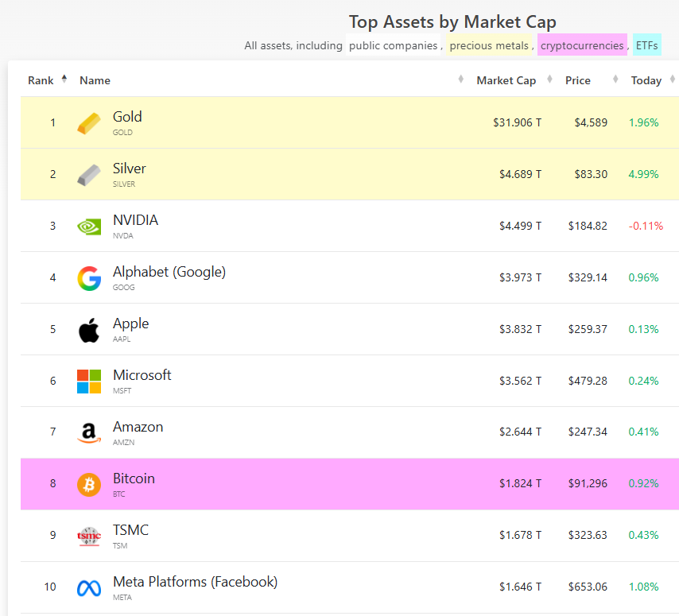Viewport: 679px width, 616px height.
Task: Open the Amazon company page
Action: (x=138, y=427)
